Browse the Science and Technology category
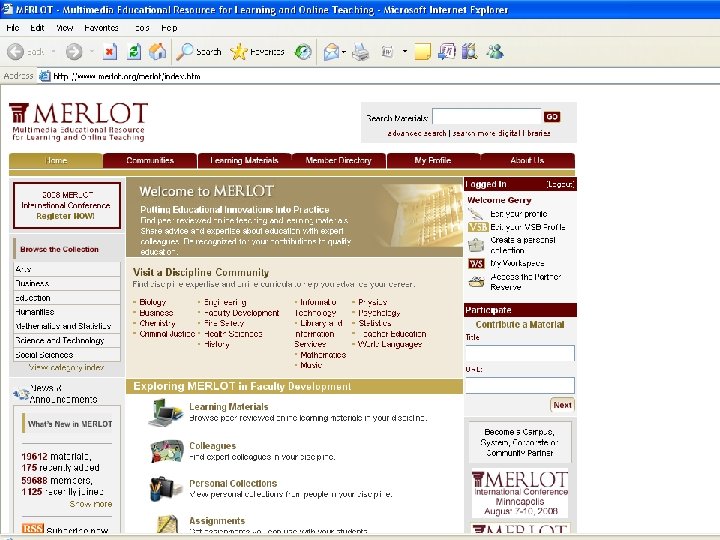The height and width of the screenshot is (540, 720). [67, 340]
